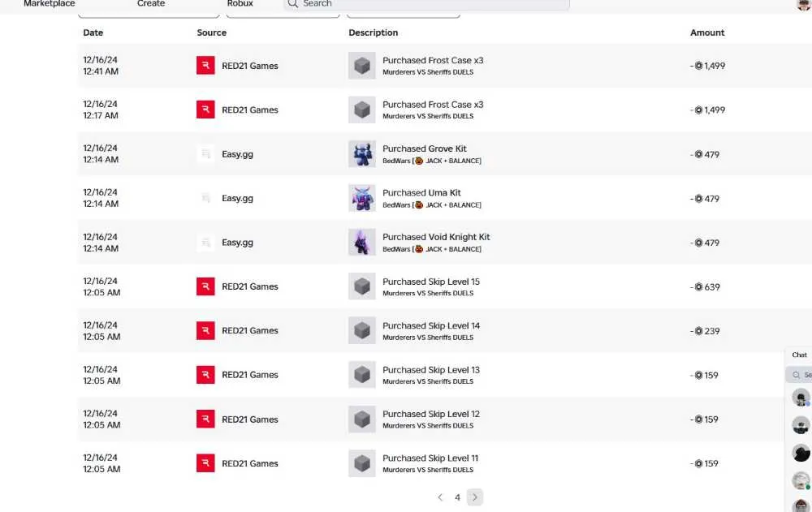812x512 pixels.
Task: Click the Source column header
Action: [211, 32]
